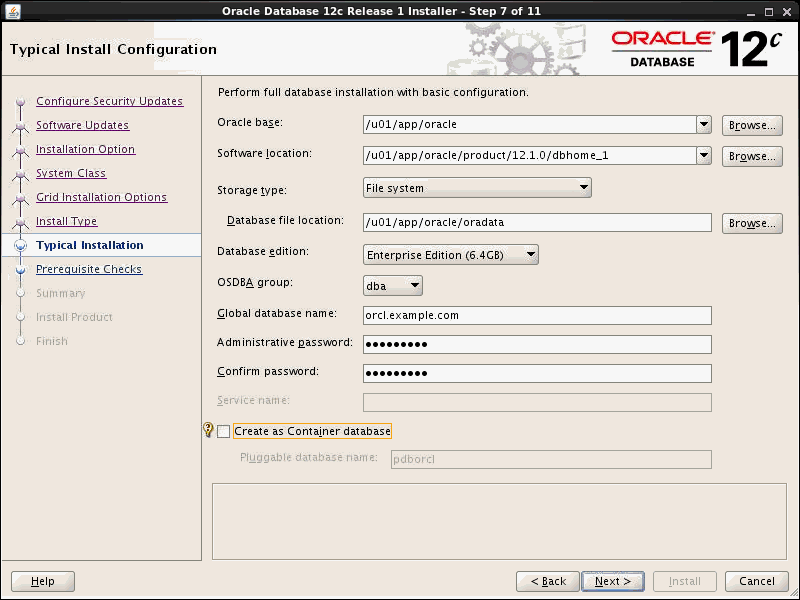Expand the Oracle base path dropdown
800x600 pixels.
coord(703,124)
